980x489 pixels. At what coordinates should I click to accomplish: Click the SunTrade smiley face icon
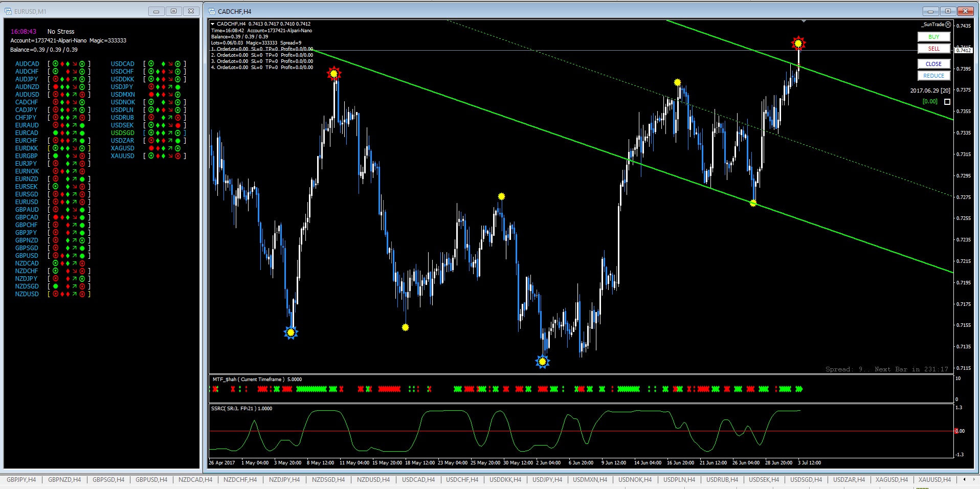tap(948, 25)
